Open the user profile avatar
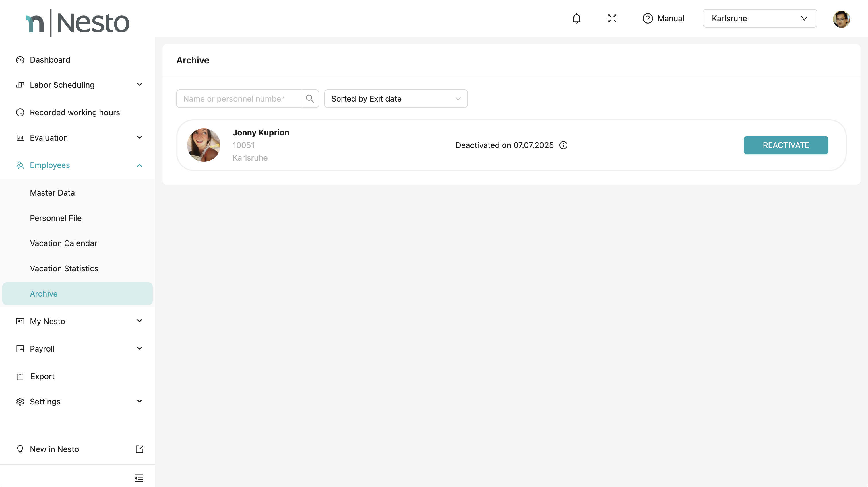 click(841, 19)
